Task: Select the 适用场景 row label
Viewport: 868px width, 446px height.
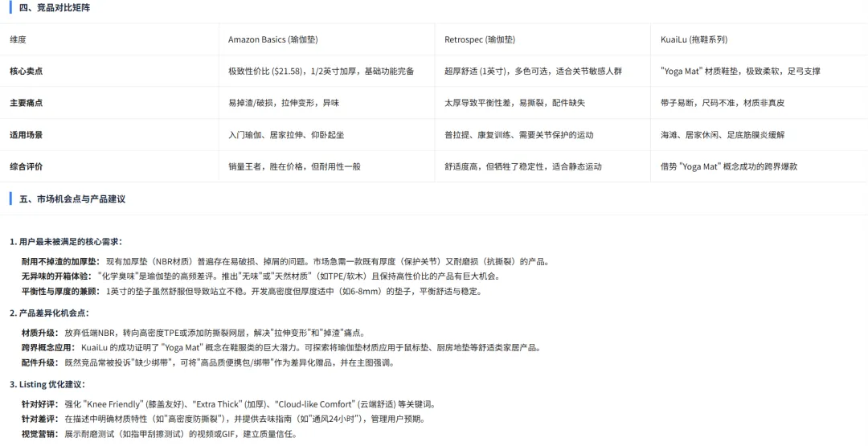Action: tap(26, 134)
